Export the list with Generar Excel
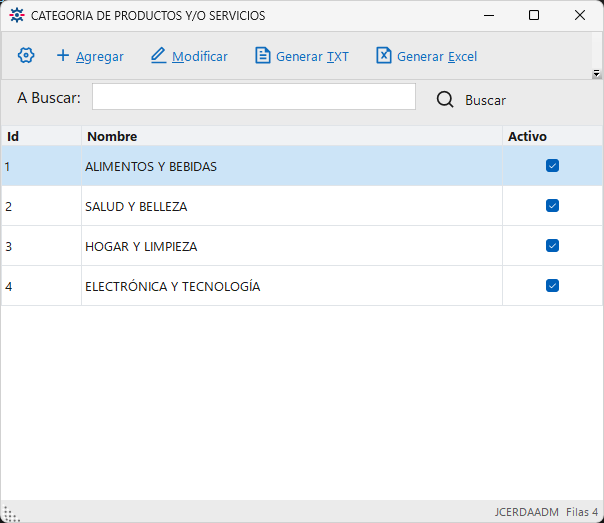 [x=426, y=56]
